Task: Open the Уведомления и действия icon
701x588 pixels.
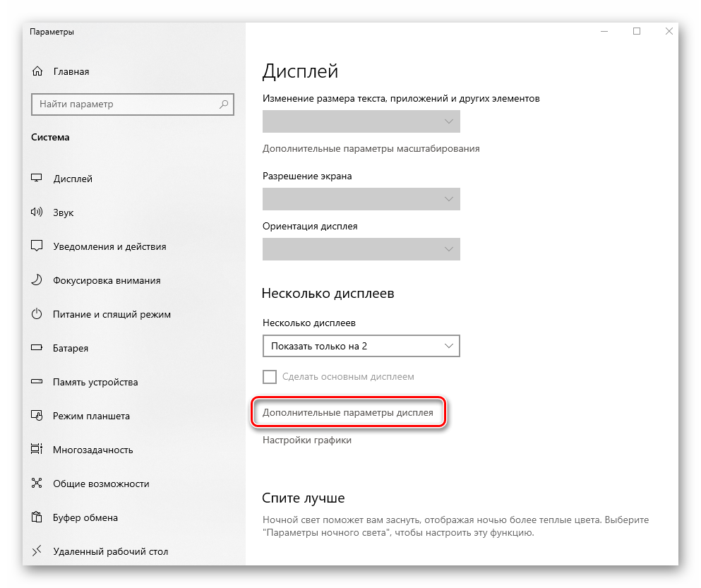Action: pyautogui.click(x=37, y=246)
